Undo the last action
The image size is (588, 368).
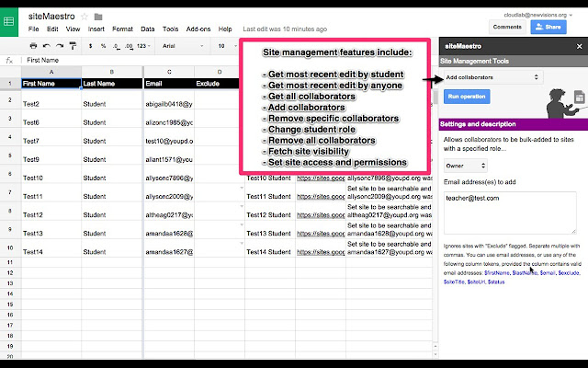(x=47, y=46)
